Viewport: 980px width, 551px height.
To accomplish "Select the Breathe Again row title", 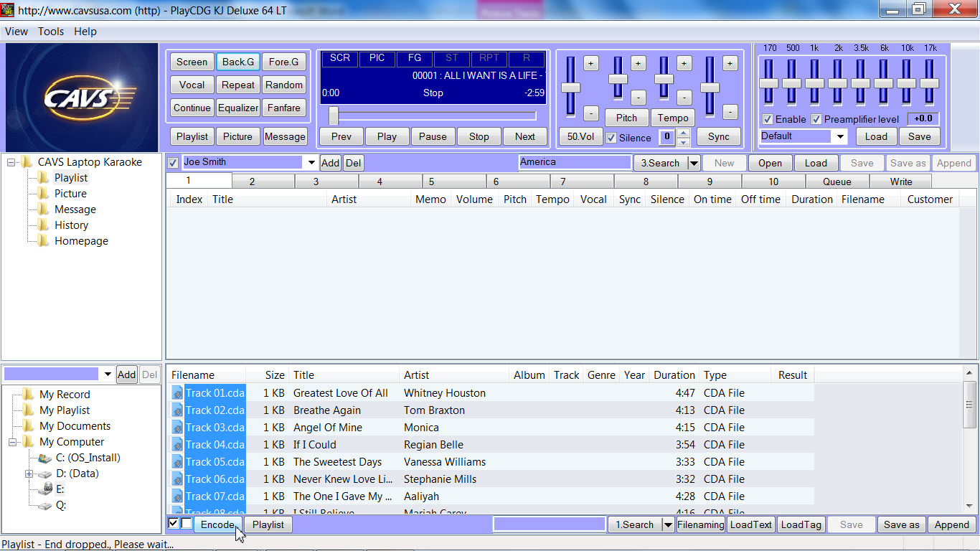I will pyautogui.click(x=327, y=410).
